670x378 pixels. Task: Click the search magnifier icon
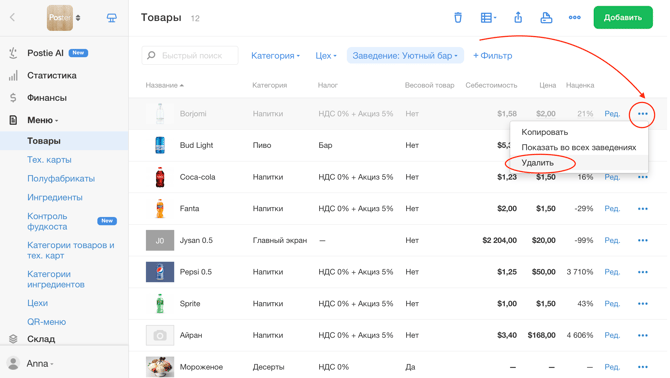[151, 56]
